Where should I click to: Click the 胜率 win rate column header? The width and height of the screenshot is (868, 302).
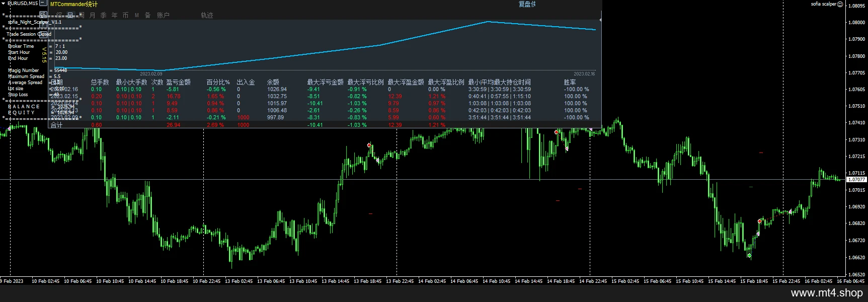pyautogui.click(x=570, y=82)
